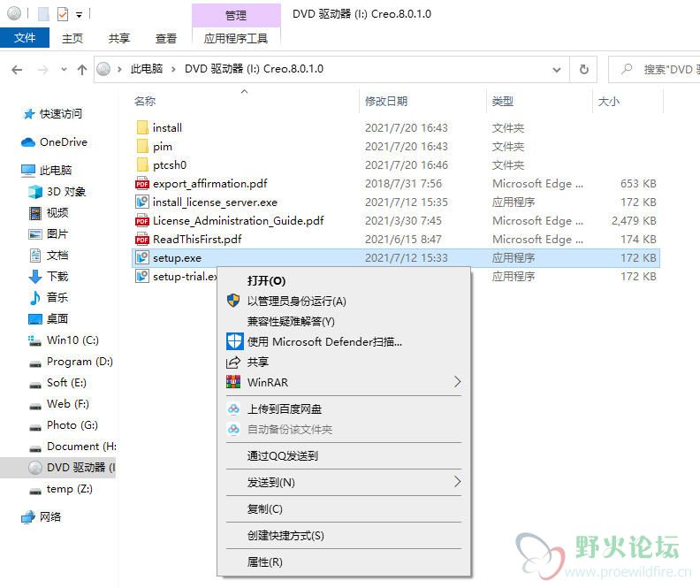
Task: Click the Baidu Netdisk upload icon
Action: (233, 409)
